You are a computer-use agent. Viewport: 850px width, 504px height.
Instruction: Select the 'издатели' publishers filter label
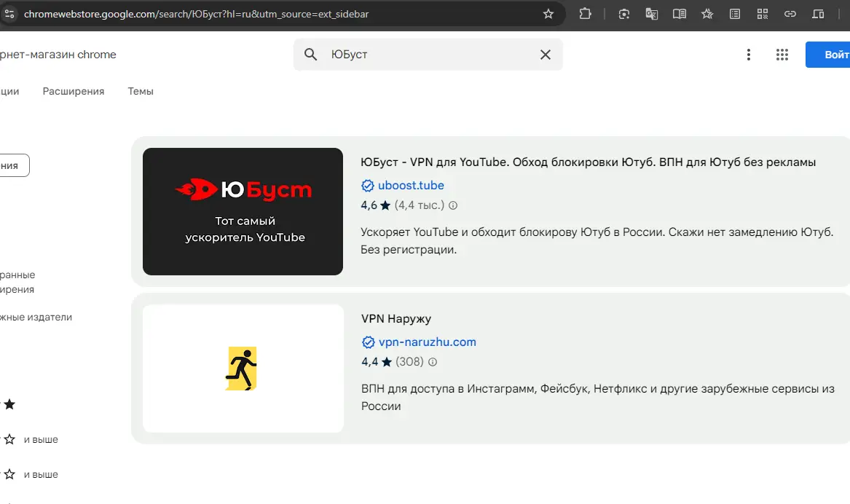pos(36,317)
